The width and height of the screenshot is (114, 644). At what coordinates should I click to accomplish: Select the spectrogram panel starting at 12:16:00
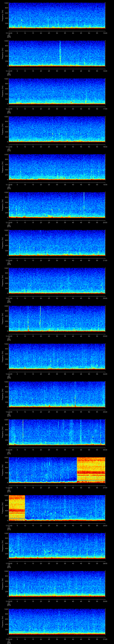57,91
